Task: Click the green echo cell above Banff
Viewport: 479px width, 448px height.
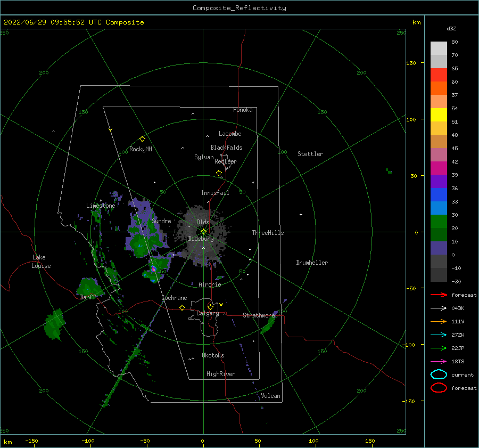Action: [89, 287]
